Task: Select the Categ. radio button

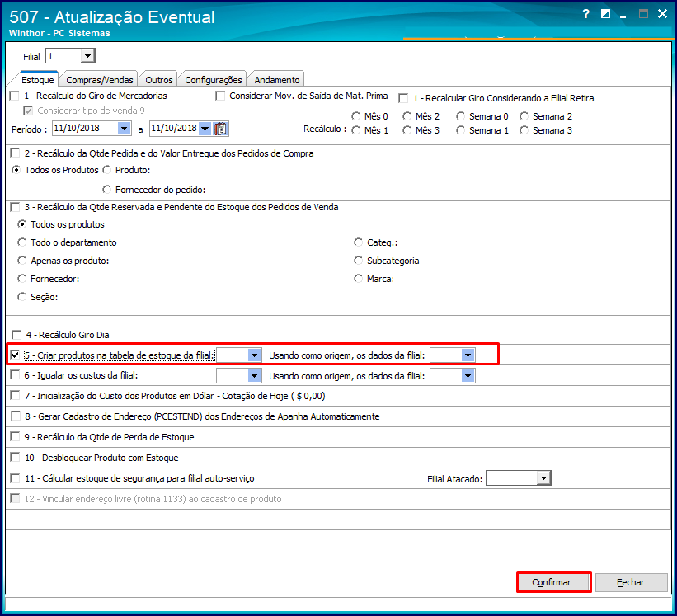Action: point(359,242)
